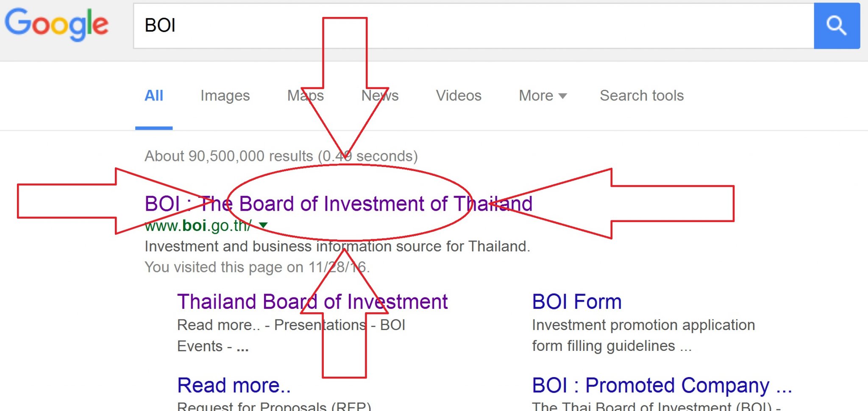
Task: Open the More dropdown menu
Action: click(542, 96)
